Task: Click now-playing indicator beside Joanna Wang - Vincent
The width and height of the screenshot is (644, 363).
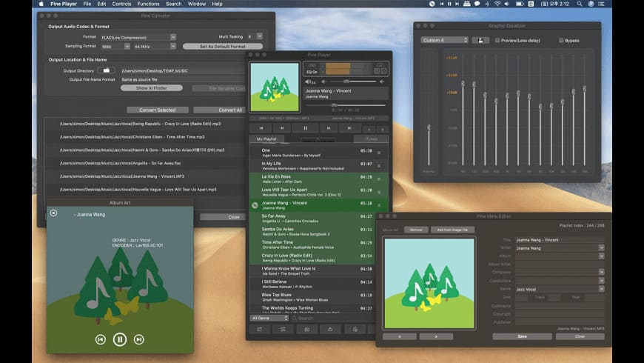Action: point(255,205)
